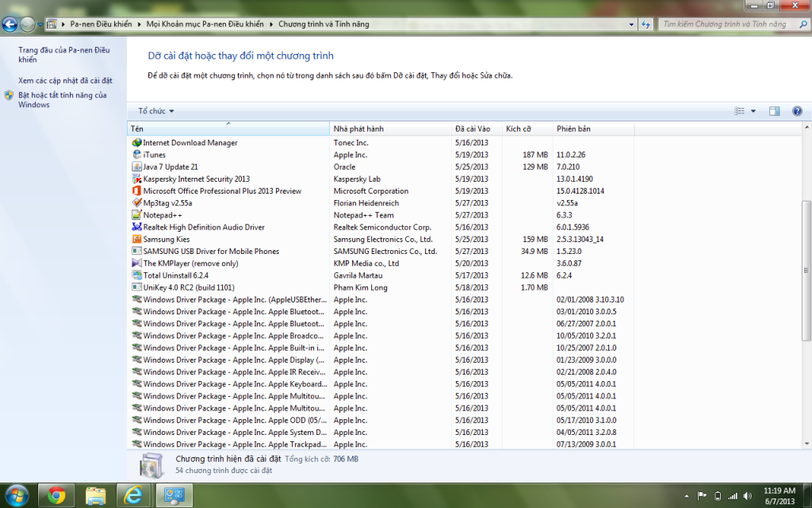The image size is (812, 508).
Task: Toggle the preview pane icon
Action: [x=774, y=111]
